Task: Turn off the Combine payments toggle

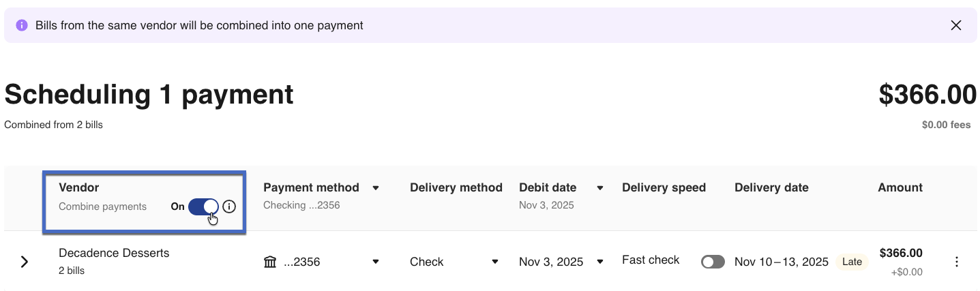Action: 203,206
